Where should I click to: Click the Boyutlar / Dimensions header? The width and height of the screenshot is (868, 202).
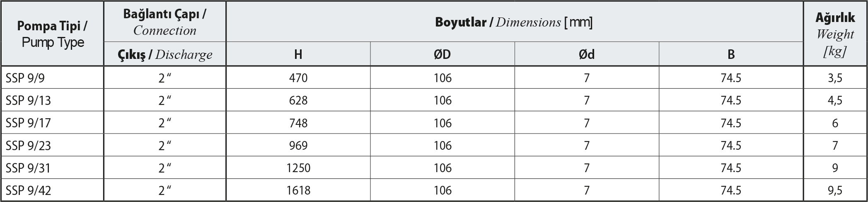pyautogui.click(x=514, y=22)
